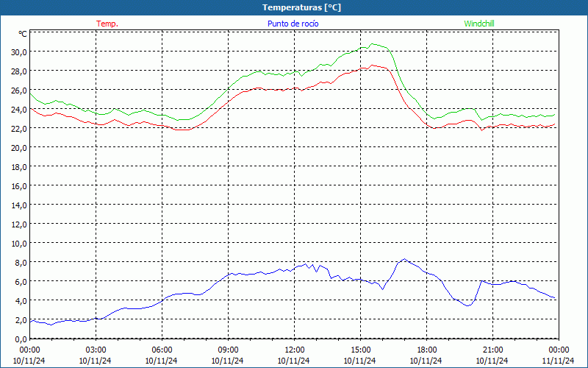The height and width of the screenshot is (368, 588).
Task: Click the '°C' unit label on the y-axis
Action: 23,34
